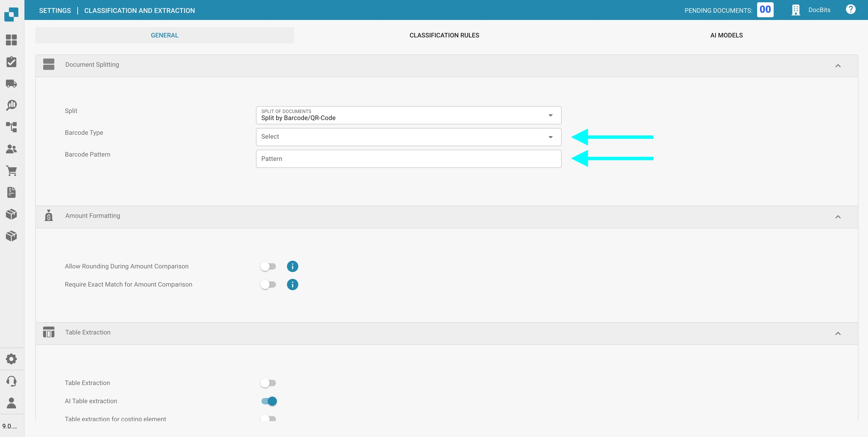The width and height of the screenshot is (868, 437).
Task: Collapse the Document Splitting section
Action: pyautogui.click(x=838, y=66)
